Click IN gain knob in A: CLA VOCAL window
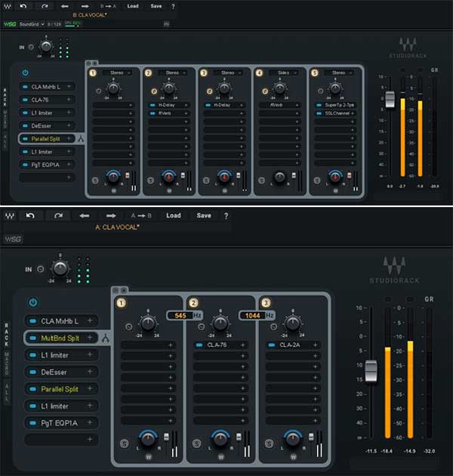The width and height of the screenshot is (453, 476). (x=60, y=268)
